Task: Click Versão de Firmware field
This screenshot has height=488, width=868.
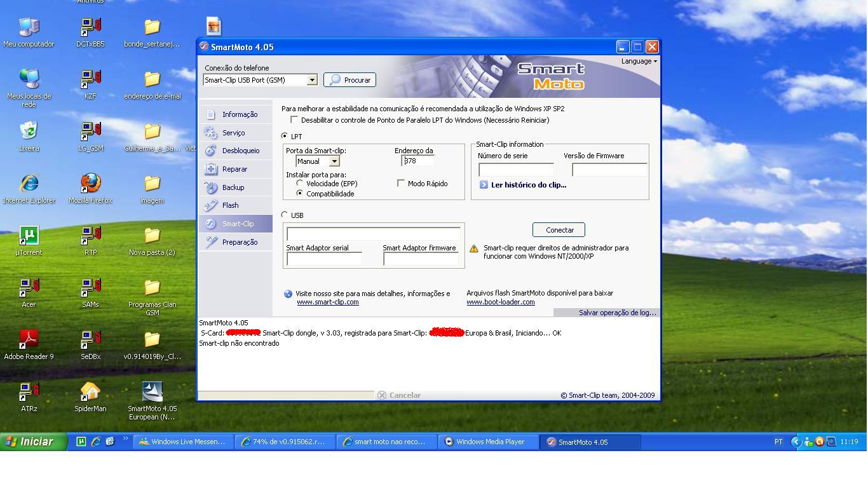Action: tap(609, 170)
